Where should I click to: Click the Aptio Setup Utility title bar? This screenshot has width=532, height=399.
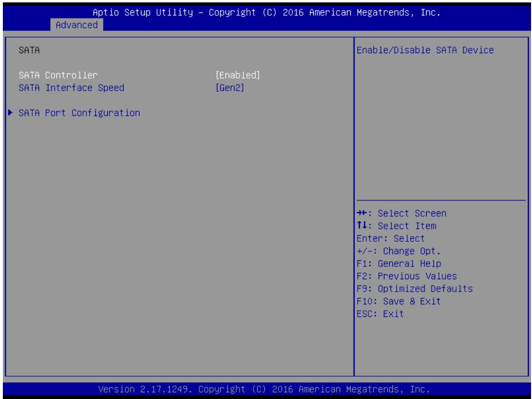pyautogui.click(x=266, y=12)
